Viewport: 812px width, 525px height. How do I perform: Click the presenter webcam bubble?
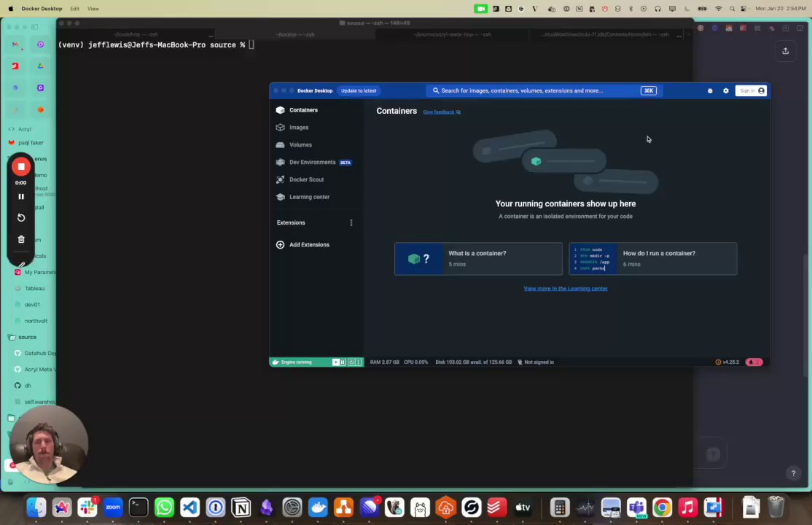click(48, 445)
